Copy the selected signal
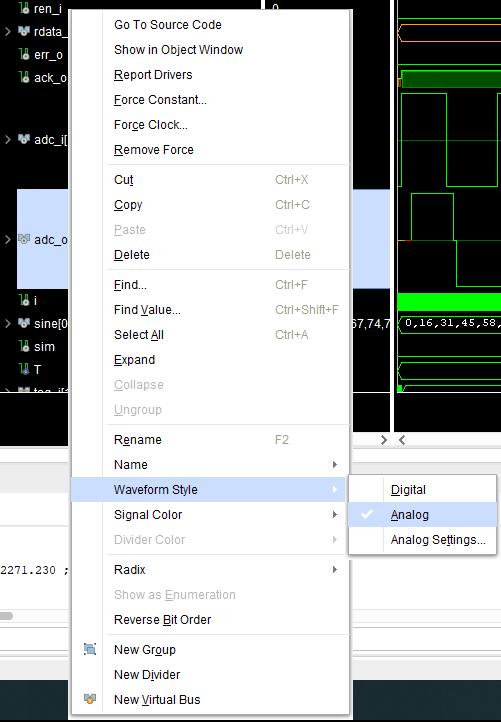The image size is (501, 722). pos(210,204)
